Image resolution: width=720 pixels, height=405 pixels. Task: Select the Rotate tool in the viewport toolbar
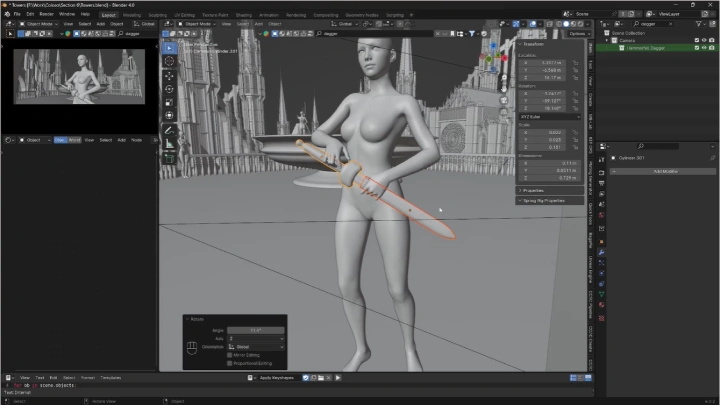coord(169,89)
